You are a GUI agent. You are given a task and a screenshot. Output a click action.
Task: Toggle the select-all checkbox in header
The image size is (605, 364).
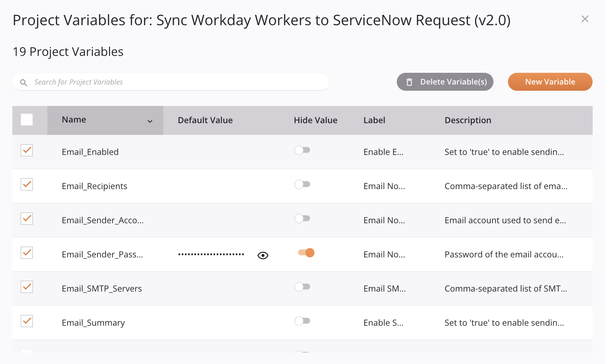point(27,119)
